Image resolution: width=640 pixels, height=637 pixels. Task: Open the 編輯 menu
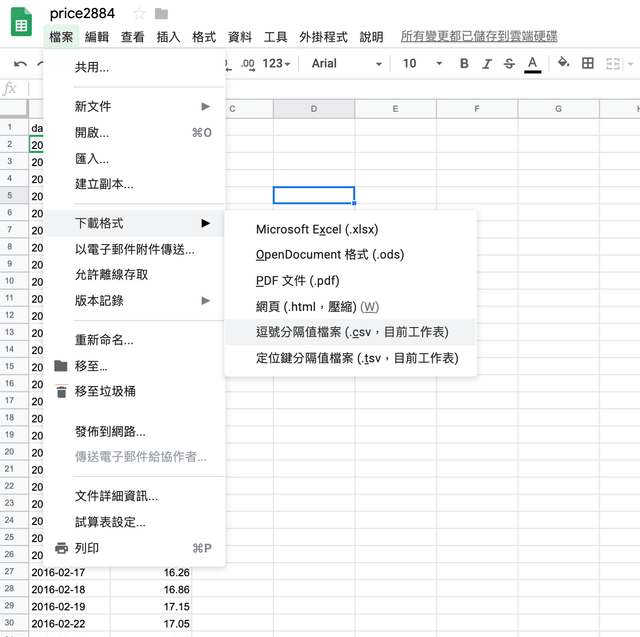click(x=97, y=37)
